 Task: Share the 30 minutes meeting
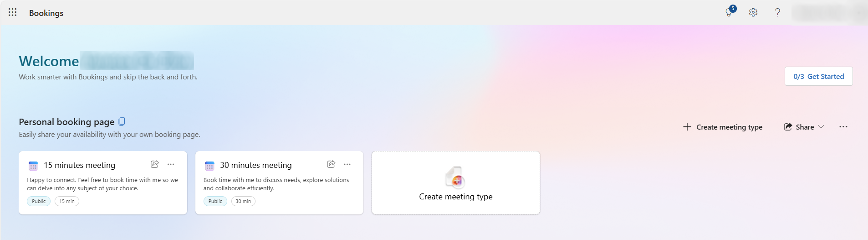331,164
